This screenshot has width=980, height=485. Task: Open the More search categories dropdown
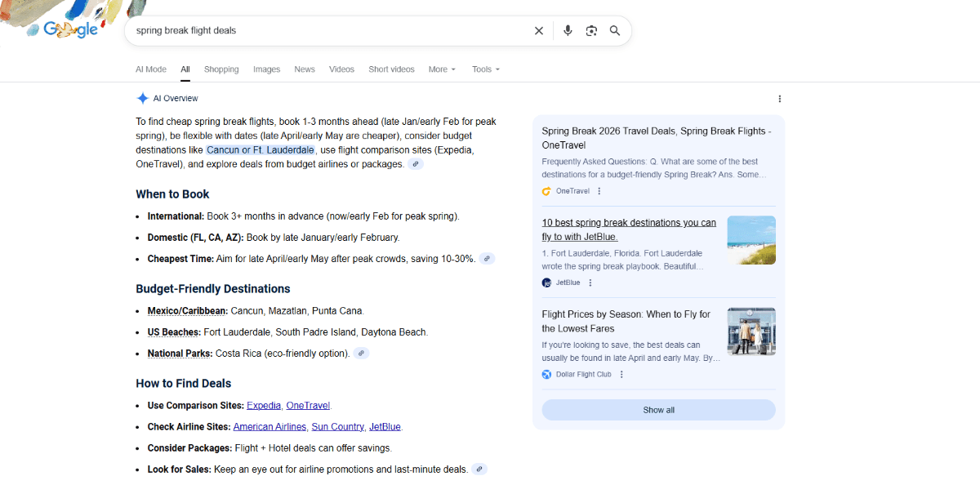click(x=440, y=69)
